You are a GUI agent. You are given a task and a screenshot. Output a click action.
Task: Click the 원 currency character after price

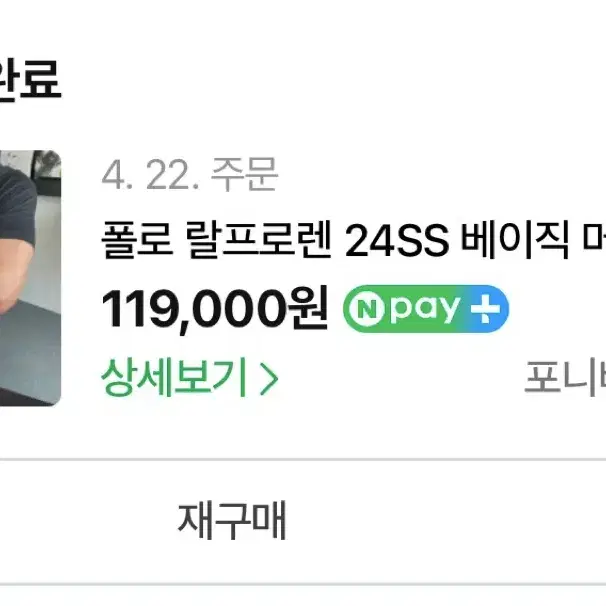(x=310, y=308)
